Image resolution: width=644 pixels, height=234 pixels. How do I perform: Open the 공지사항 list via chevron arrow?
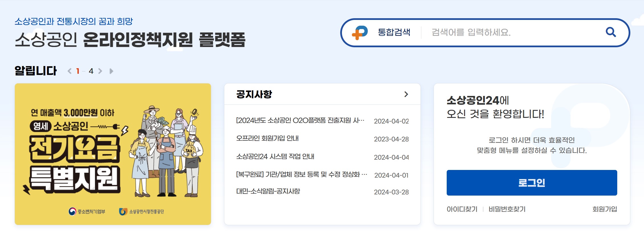coord(406,94)
